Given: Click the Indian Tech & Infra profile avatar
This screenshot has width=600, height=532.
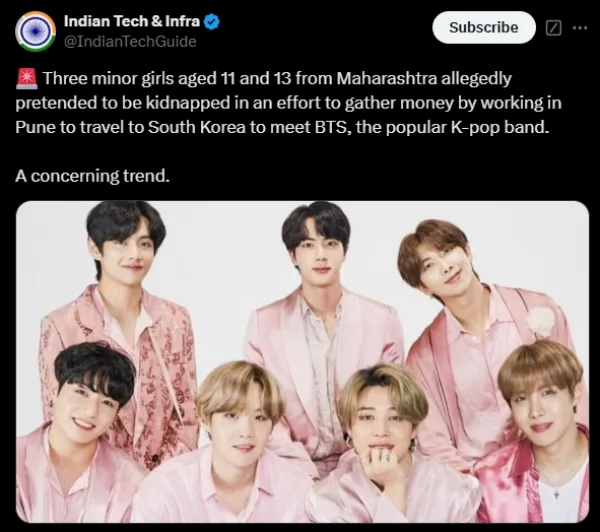Looking at the screenshot, I should [36, 31].
